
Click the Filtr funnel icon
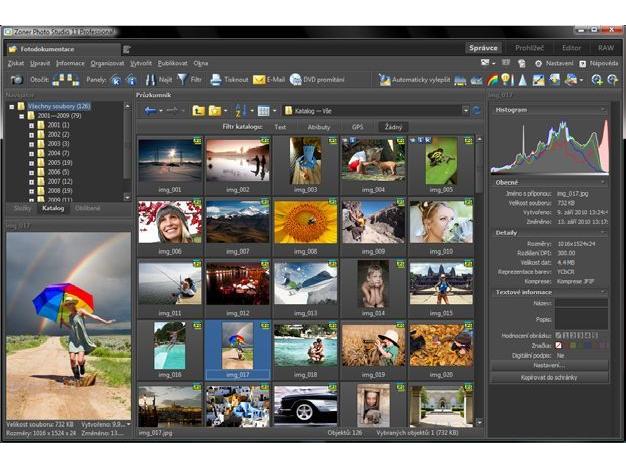click(182, 79)
